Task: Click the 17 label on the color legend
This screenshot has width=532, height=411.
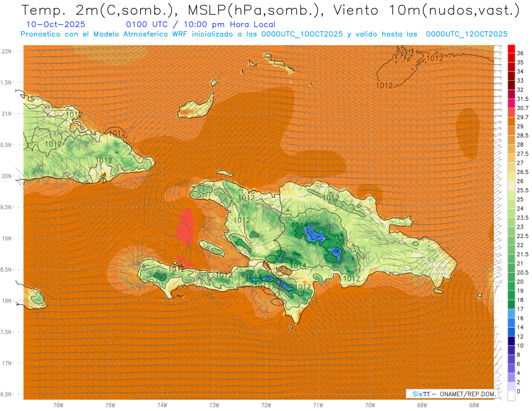Action: coord(520,309)
